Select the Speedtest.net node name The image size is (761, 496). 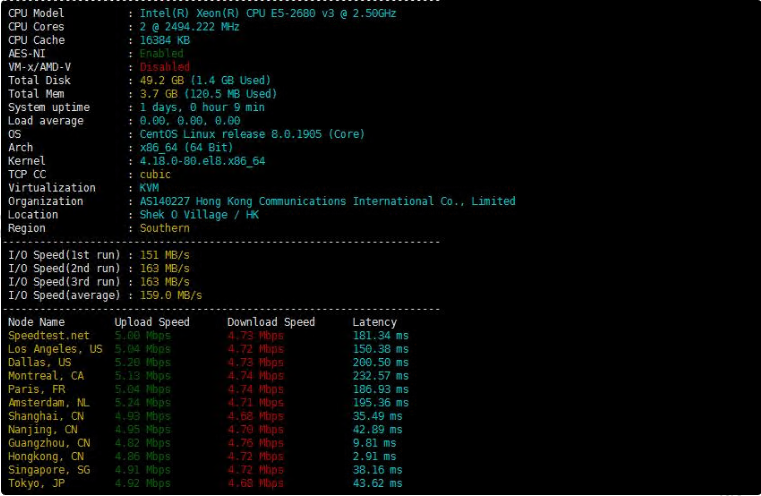(x=48, y=336)
